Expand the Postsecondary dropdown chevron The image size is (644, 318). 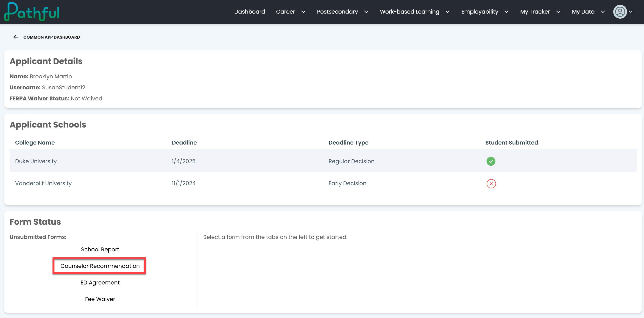366,12
